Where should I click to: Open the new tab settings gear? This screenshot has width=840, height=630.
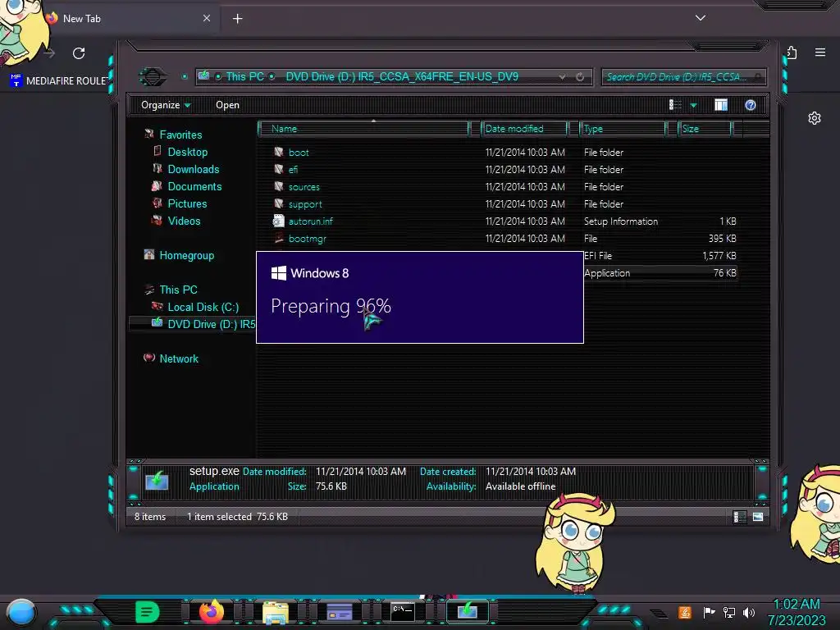click(815, 118)
